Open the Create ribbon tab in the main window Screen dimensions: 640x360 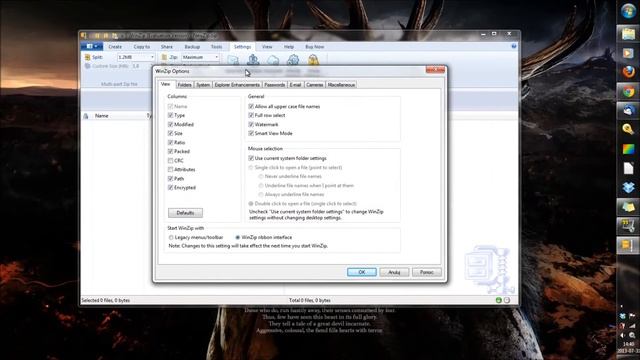point(115,47)
